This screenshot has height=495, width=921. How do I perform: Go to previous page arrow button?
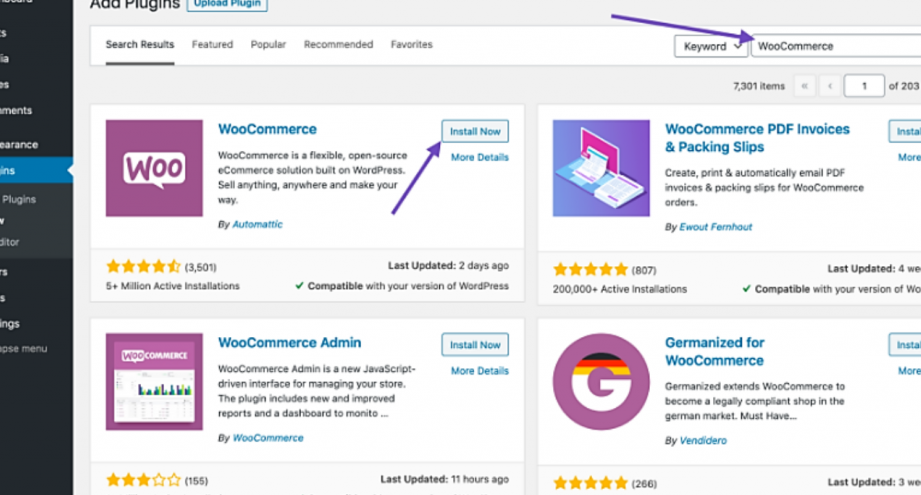pos(830,86)
